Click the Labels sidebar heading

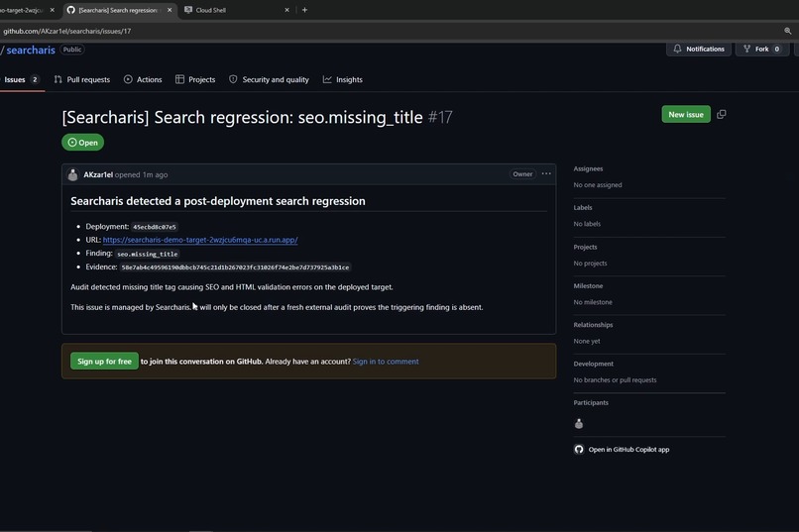583,208
